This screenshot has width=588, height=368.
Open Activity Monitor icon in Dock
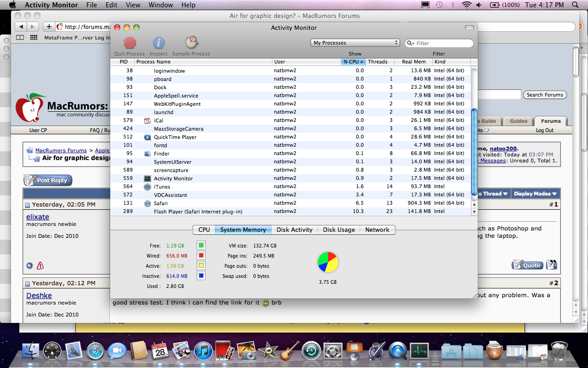(419, 351)
